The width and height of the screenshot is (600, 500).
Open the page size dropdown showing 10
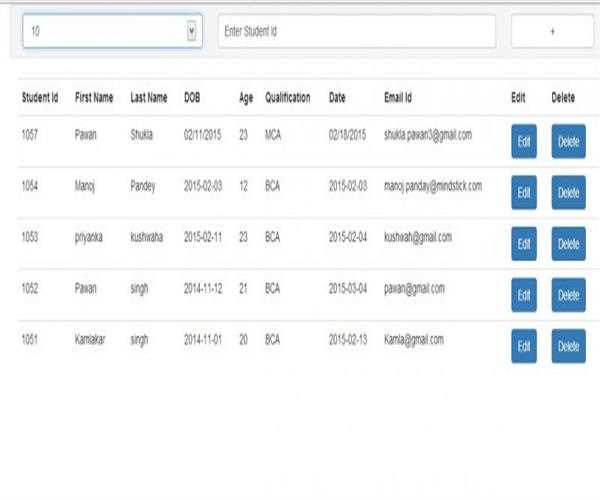[x=111, y=31]
